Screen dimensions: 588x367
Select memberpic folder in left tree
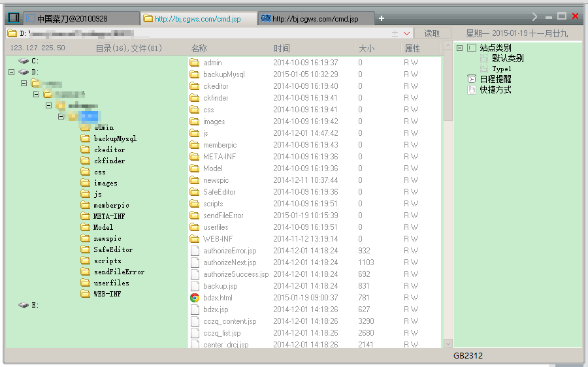click(x=111, y=205)
